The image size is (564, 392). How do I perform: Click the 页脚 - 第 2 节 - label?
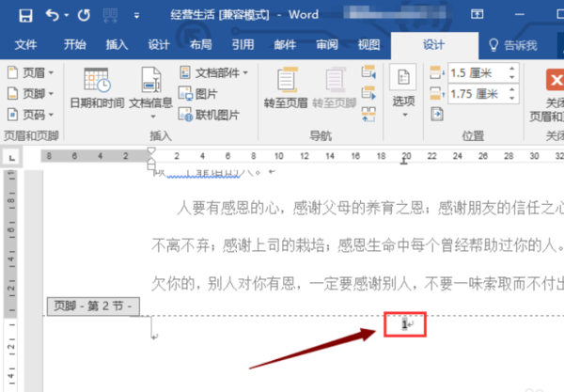(x=93, y=306)
